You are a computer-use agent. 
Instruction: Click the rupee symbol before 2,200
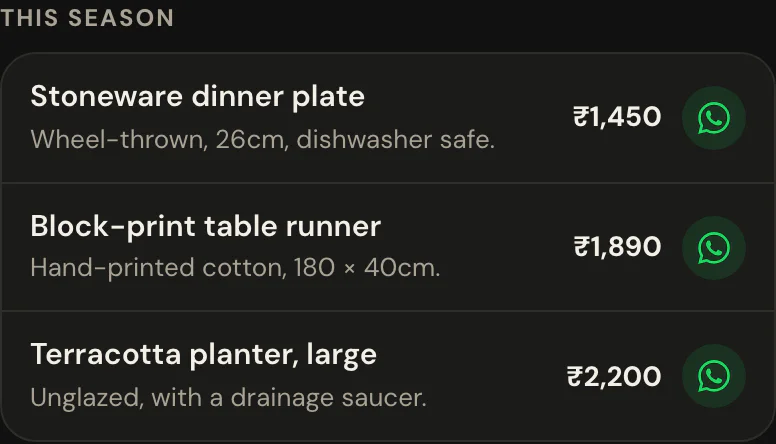pyautogui.click(x=575, y=376)
